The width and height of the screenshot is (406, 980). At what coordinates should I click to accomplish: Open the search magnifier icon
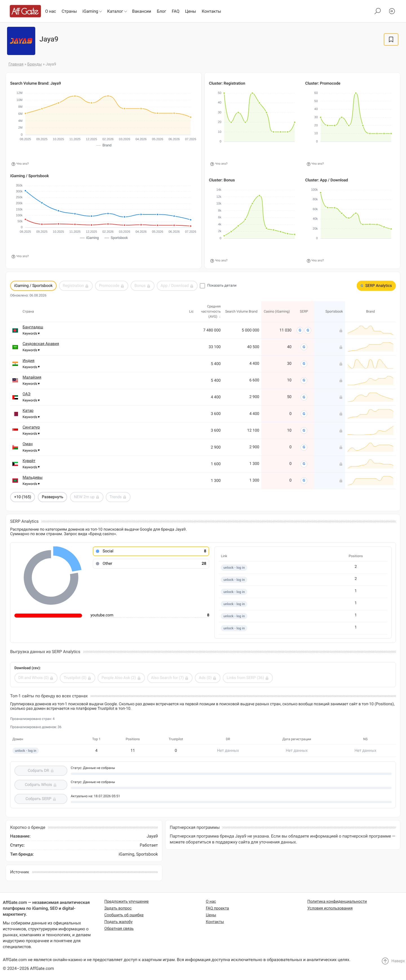pyautogui.click(x=378, y=11)
